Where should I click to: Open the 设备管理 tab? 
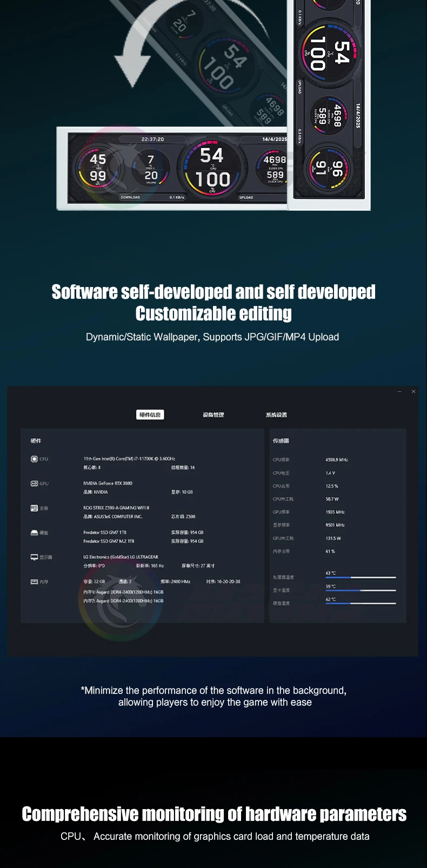pyautogui.click(x=213, y=415)
